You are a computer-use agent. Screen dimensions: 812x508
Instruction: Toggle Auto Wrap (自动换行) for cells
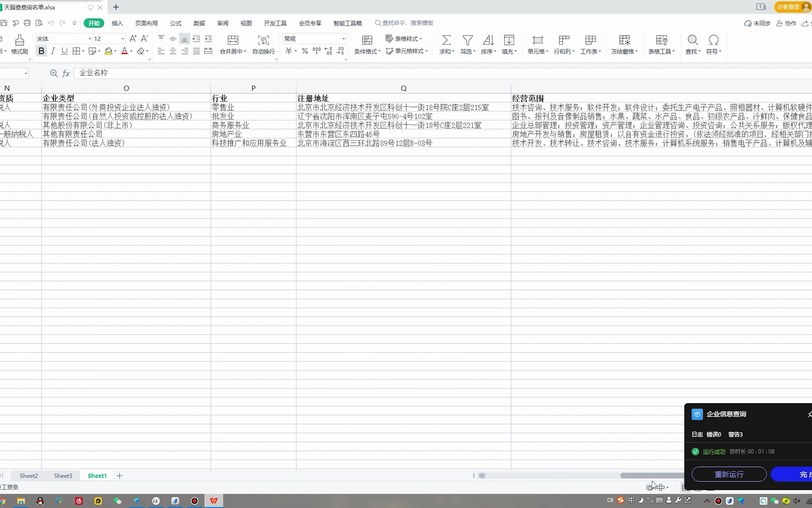pos(263,40)
